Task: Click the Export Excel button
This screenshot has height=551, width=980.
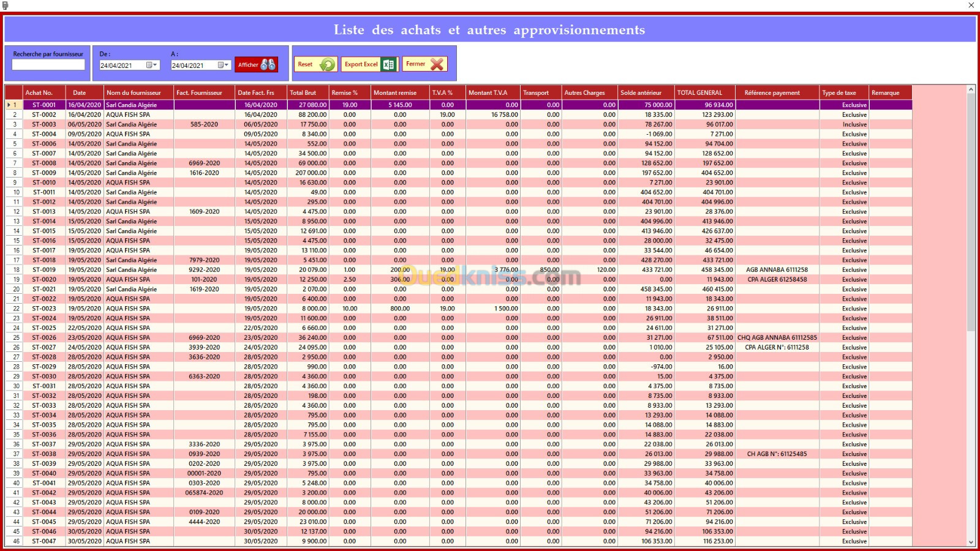Action: coord(370,64)
